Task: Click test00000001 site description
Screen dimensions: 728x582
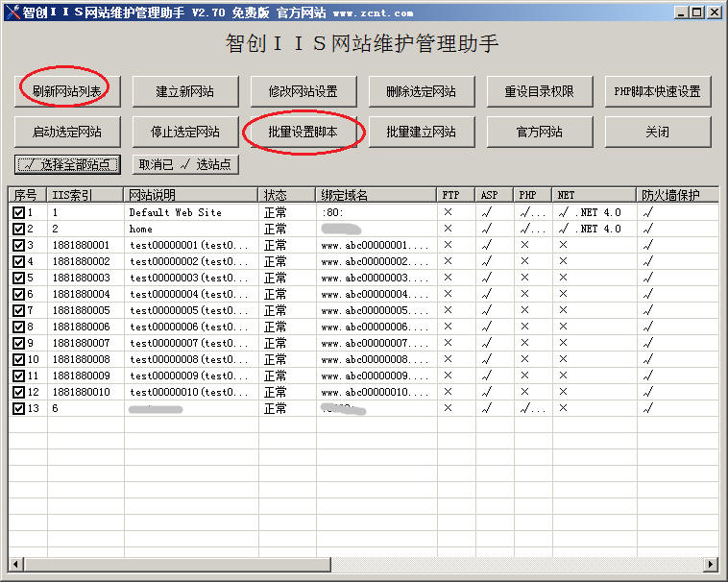Action: pos(188,245)
